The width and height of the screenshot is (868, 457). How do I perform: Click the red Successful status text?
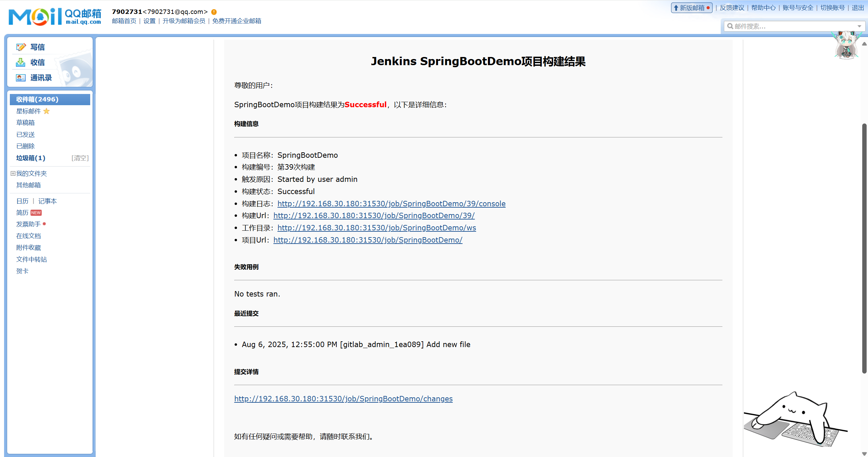[366, 104]
